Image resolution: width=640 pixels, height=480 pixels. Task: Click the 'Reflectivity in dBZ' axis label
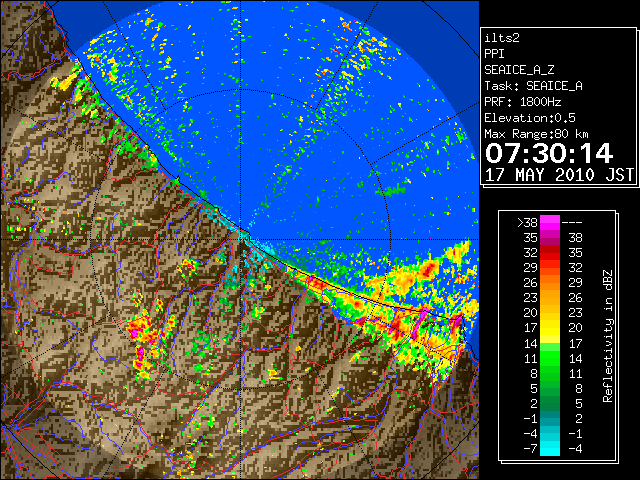(608, 336)
